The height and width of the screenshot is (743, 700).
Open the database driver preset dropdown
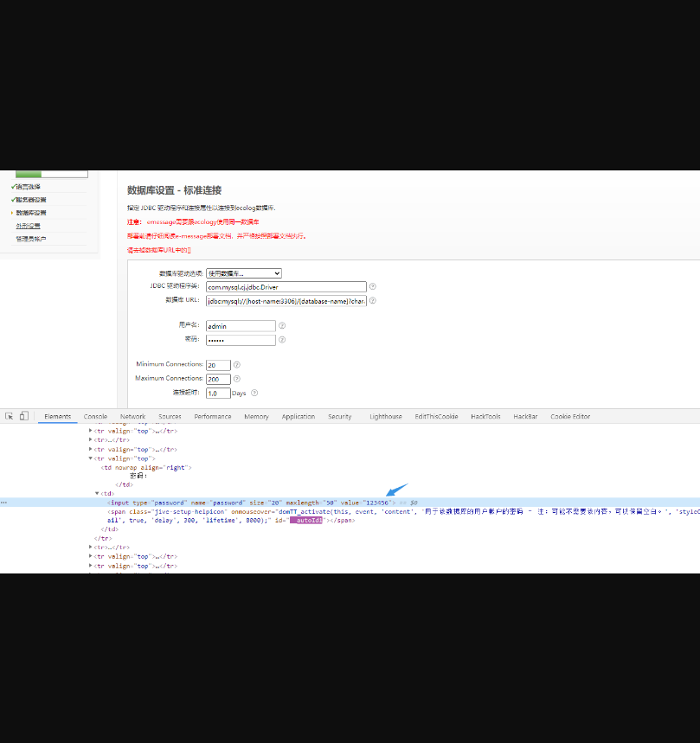[x=243, y=273]
